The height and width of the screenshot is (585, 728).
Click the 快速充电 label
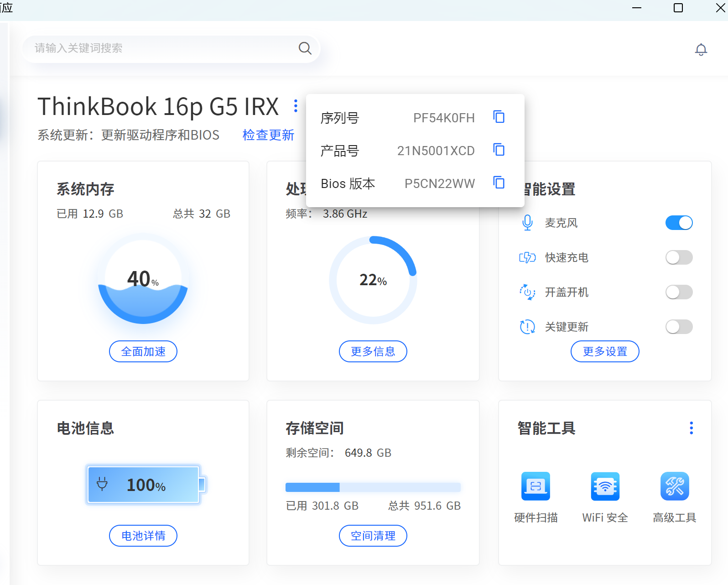point(567,257)
